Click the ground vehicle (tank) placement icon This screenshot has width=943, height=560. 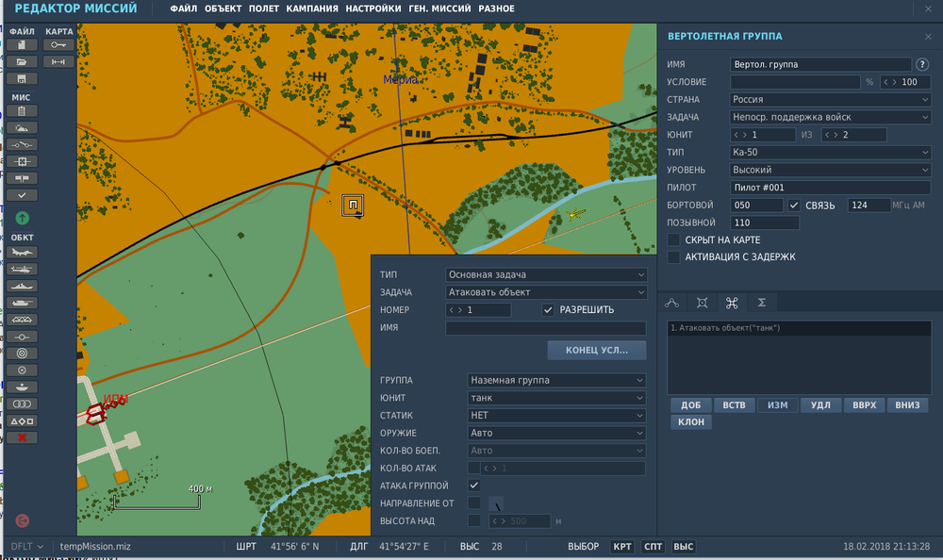point(23,303)
